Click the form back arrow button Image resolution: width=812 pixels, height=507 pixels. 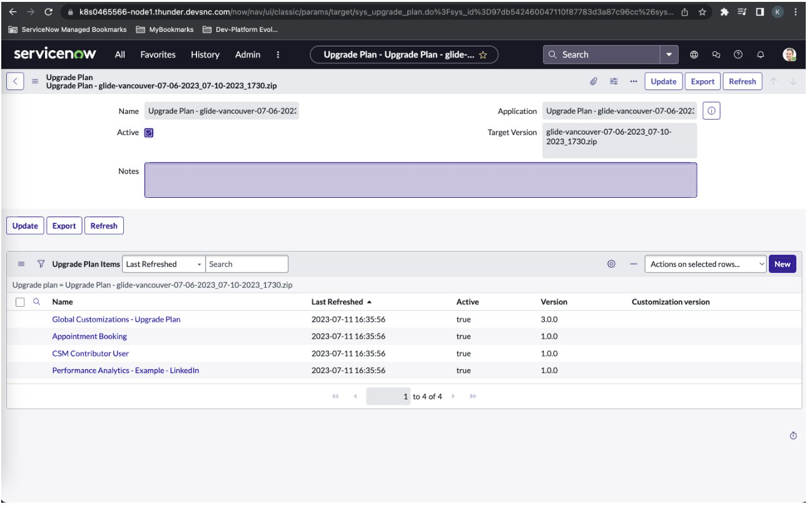coord(16,81)
